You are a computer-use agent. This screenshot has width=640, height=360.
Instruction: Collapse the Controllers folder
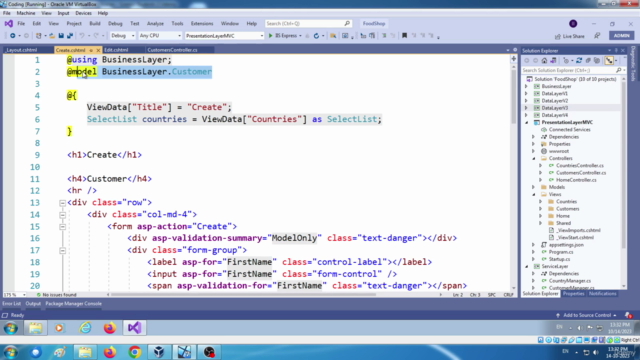[x=533, y=158]
